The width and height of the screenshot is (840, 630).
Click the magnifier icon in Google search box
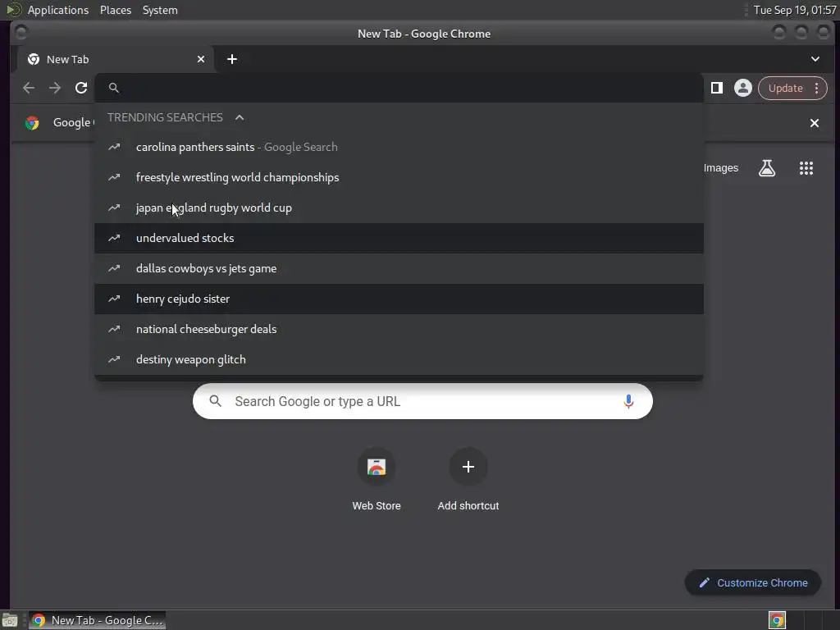tap(216, 400)
